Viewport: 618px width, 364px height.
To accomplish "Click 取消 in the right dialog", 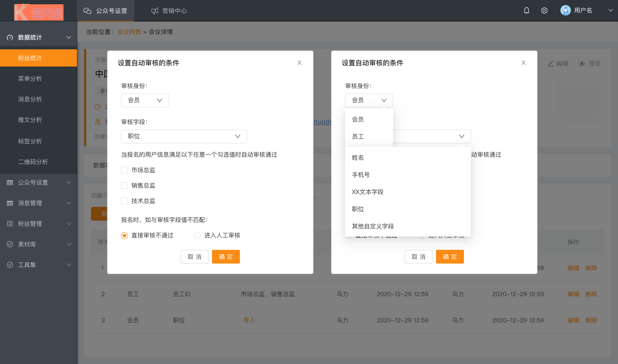I will click(418, 257).
